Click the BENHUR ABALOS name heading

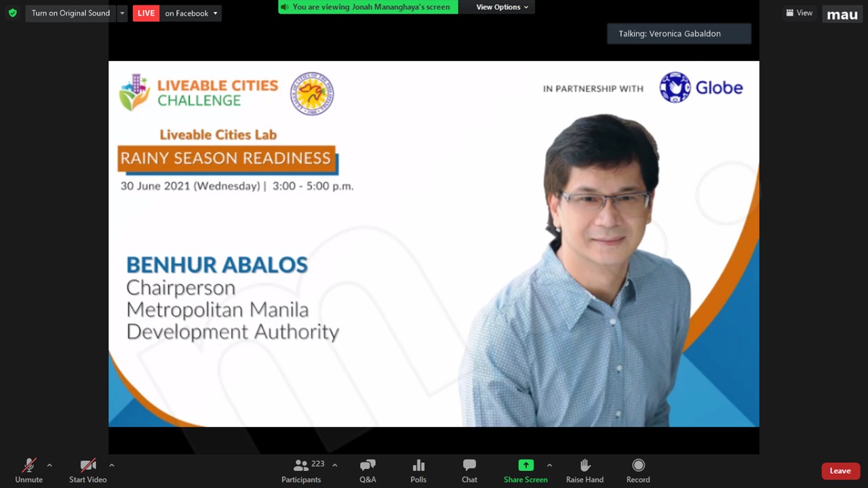217,264
